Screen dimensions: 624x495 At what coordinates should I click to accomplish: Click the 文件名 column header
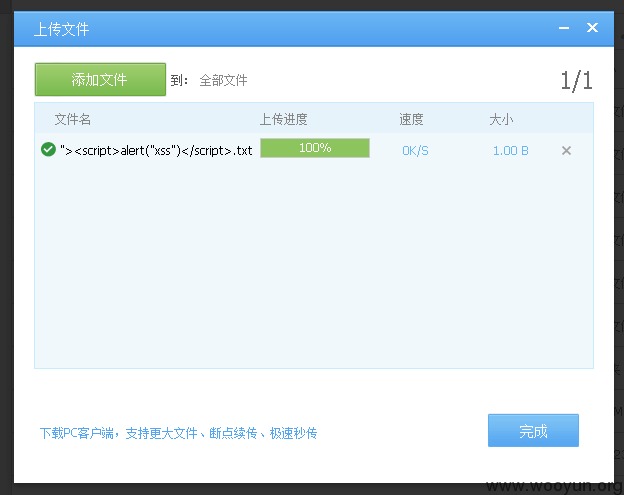[73, 119]
